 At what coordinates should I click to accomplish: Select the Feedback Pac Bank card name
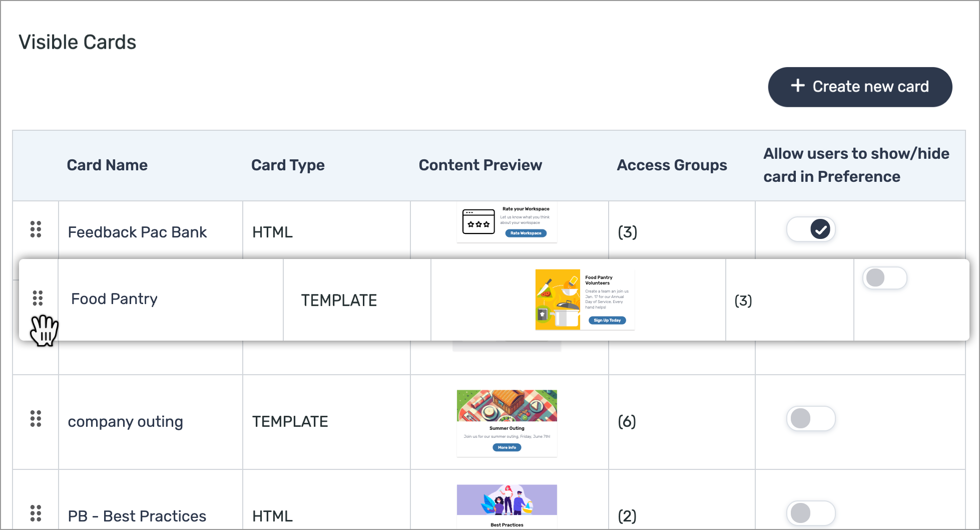tap(137, 232)
